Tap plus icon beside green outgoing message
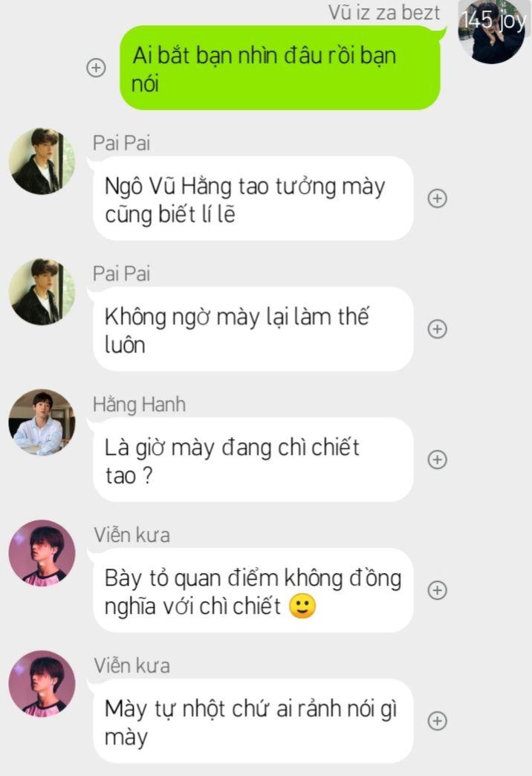 96,68
